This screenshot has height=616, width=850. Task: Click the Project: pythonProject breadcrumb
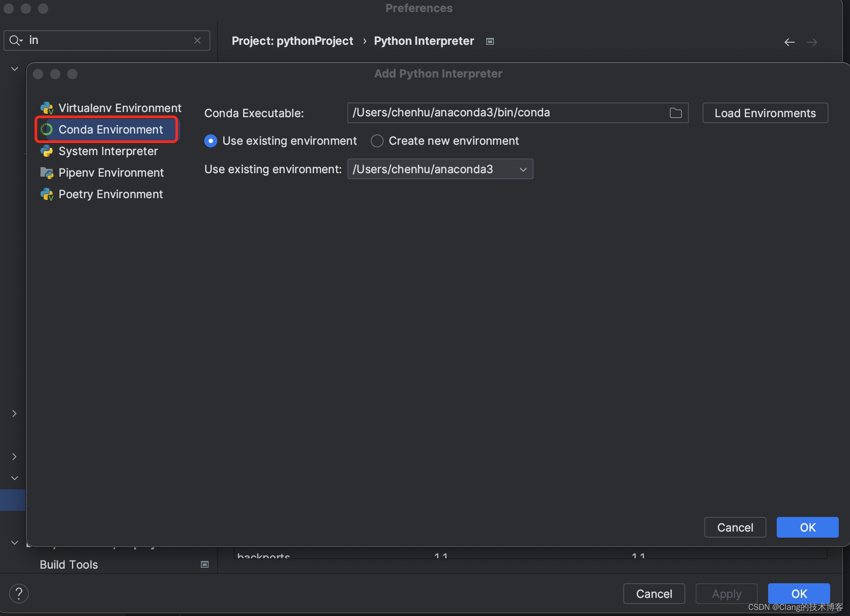pos(292,41)
